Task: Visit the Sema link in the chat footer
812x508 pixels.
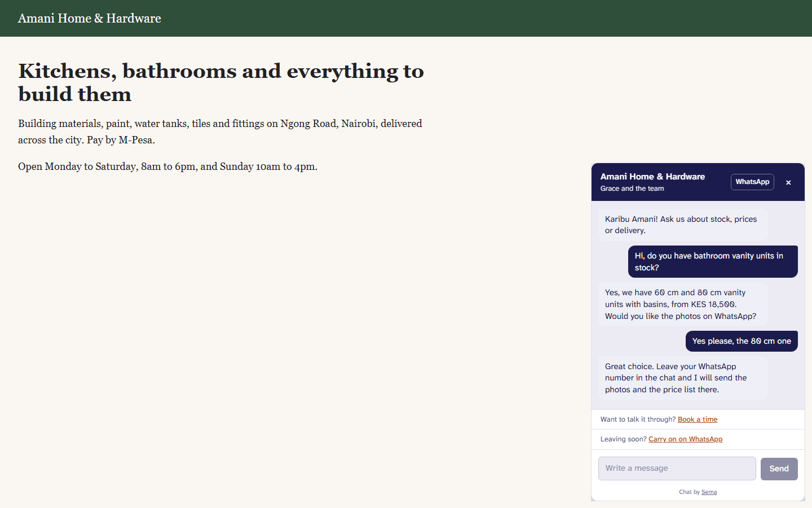Action: 709,492
